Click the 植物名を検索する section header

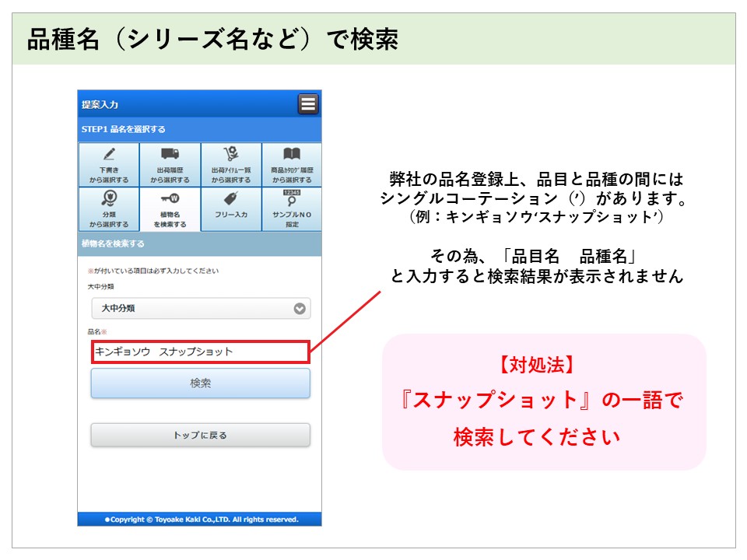coord(199,243)
